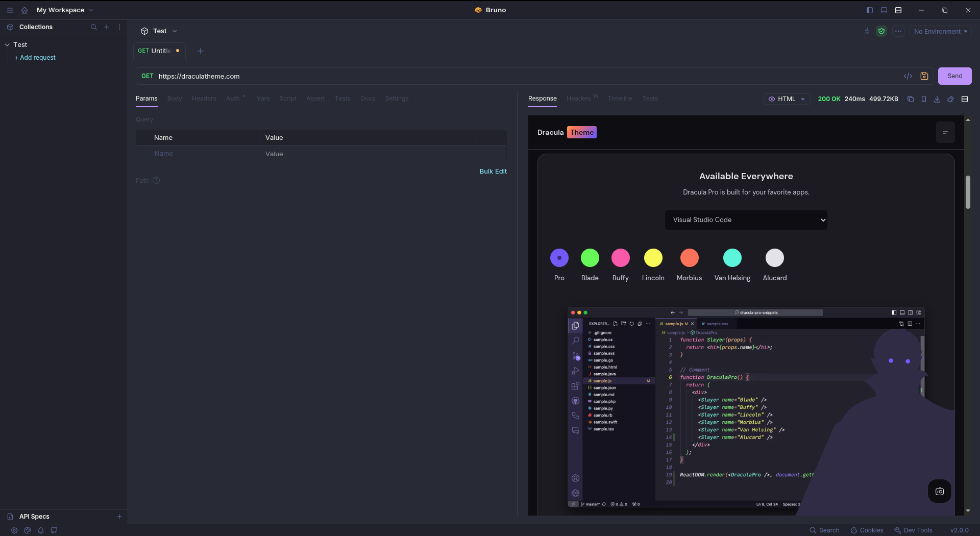Download the response body
This screenshot has height=536, width=980.
(x=937, y=99)
